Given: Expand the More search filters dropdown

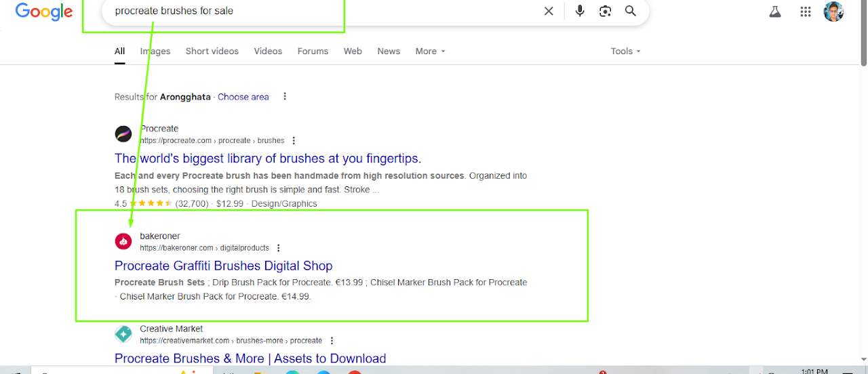Looking at the screenshot, I should pos(430,51).
